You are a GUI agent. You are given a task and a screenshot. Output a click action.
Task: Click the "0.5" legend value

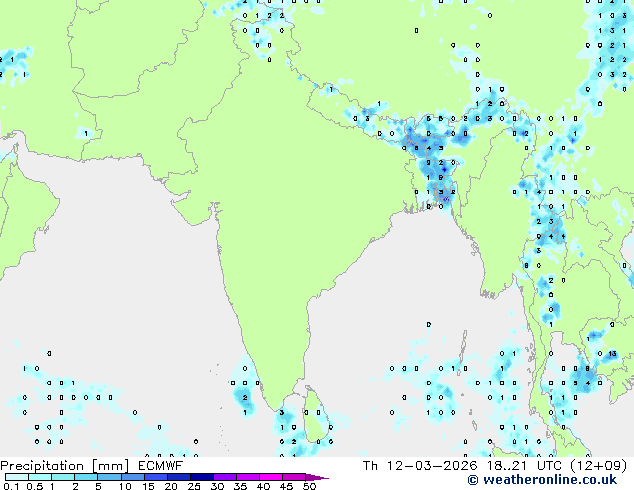pyautogui.click(x=35, y=486)
